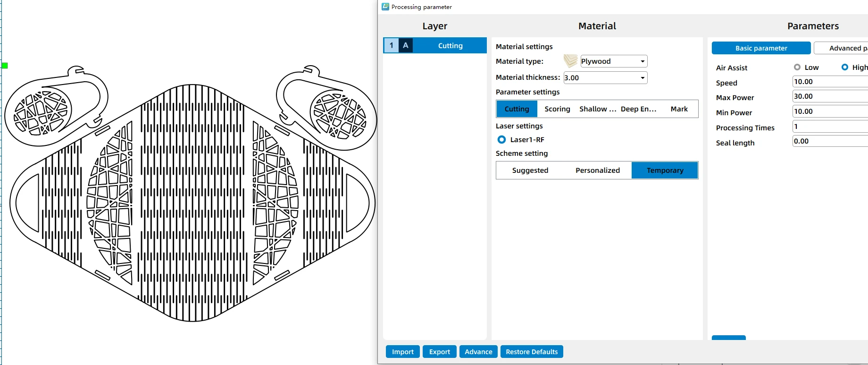The image size is (868, 365).
Task: Click the Export button
Action: tap(440, 352)
